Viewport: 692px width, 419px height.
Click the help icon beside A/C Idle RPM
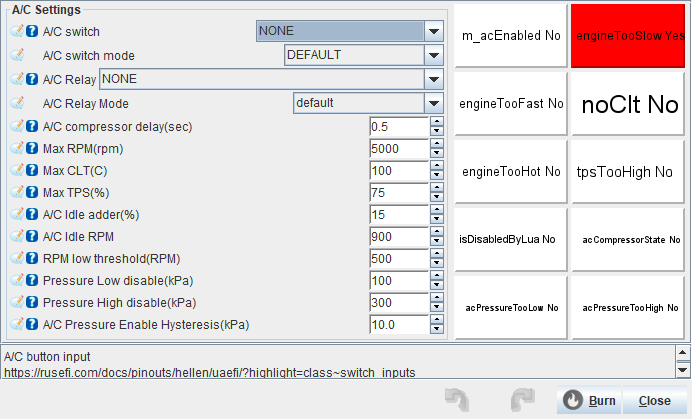click(32, 237)
